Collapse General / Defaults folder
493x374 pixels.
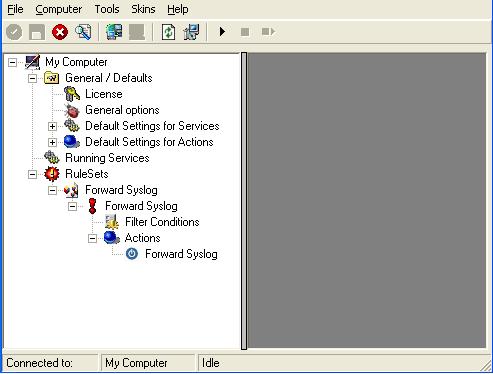(32, 78)
